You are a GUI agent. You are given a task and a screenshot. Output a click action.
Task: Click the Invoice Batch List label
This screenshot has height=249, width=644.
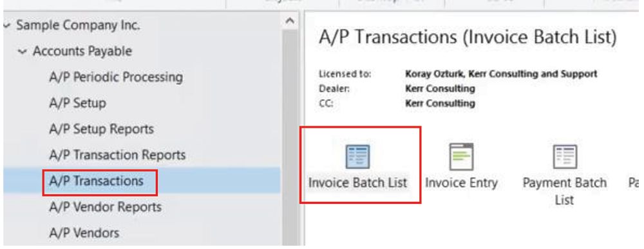pos(357,183)
